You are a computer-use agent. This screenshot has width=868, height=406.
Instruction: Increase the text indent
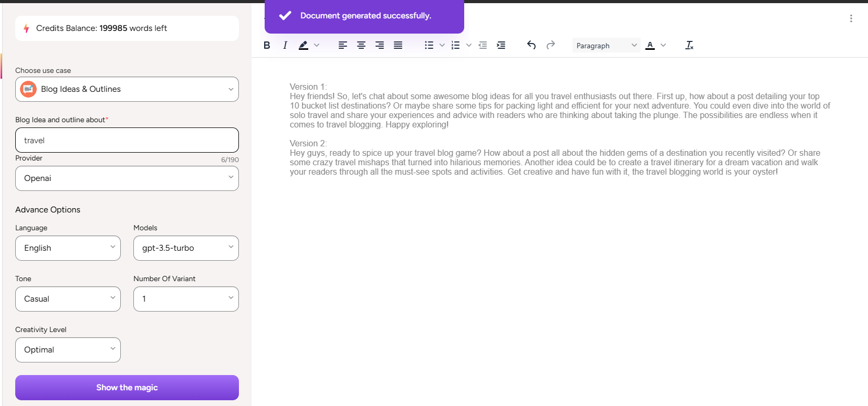pos(501,46)
